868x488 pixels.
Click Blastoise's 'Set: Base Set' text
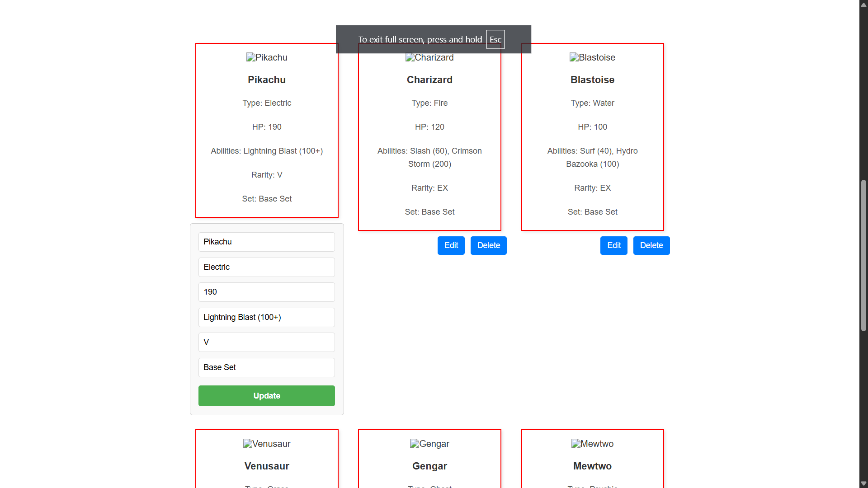point(592,212)
